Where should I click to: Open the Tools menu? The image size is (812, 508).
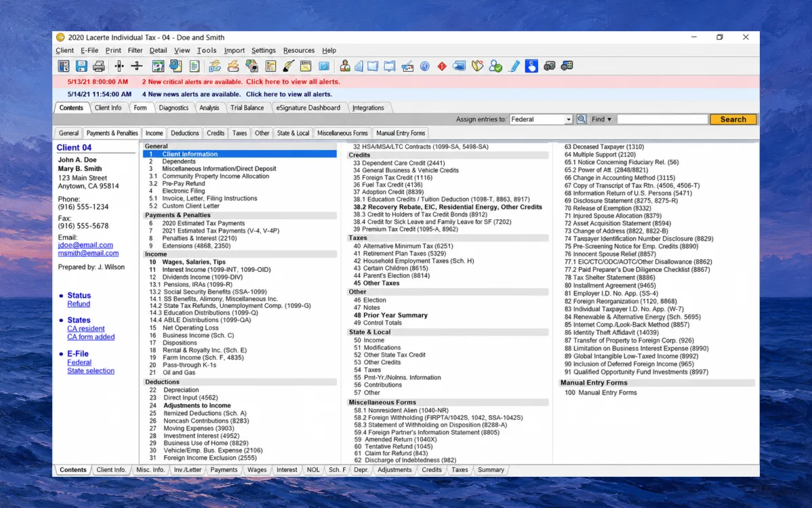coord(206,51)
